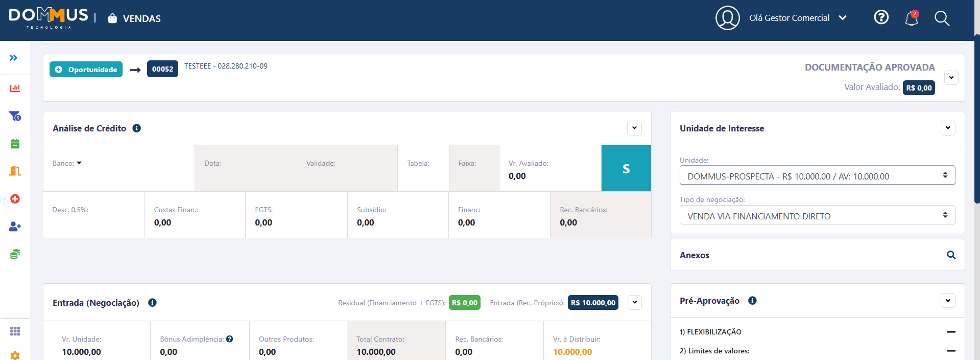Screen dimensions: 980x360
Task: Open the green calendar sidebar icon
Action: [15, 144]
